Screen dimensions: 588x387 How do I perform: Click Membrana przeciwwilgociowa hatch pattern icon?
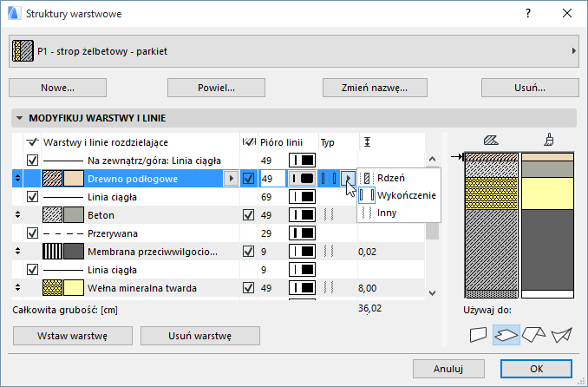pos(53,252)
